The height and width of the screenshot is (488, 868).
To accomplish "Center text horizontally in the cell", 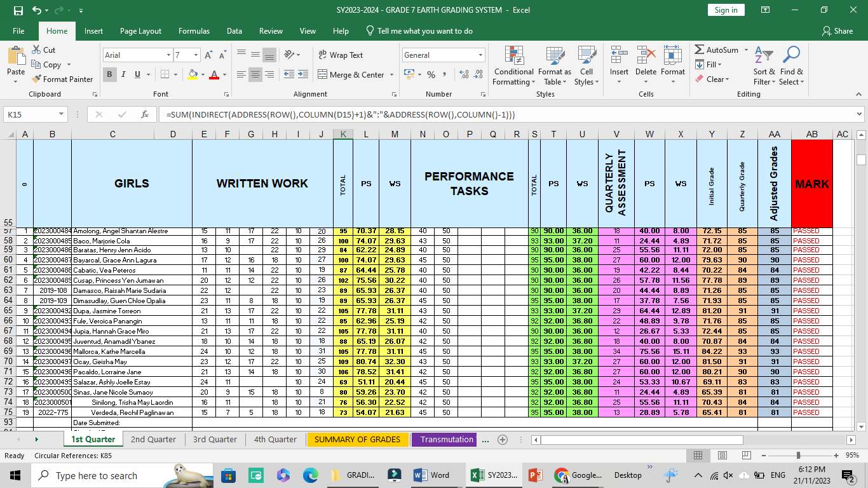I will point(255,75).
